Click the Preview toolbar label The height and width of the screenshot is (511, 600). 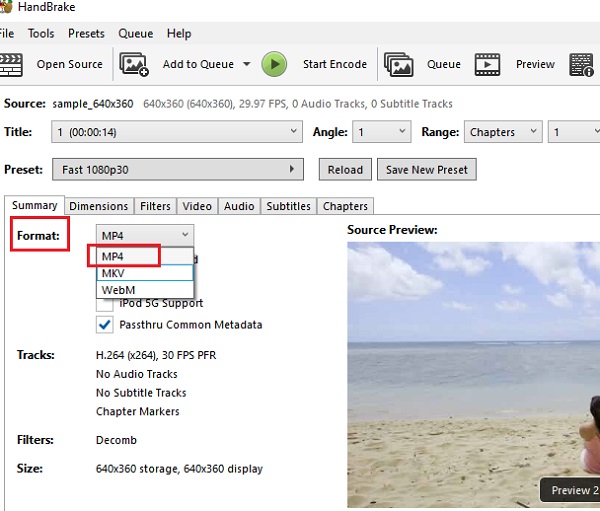click(535, 64)
